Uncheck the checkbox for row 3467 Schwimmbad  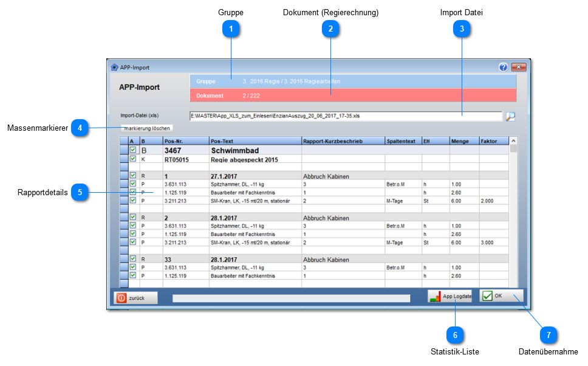click(x=133, y=150)
